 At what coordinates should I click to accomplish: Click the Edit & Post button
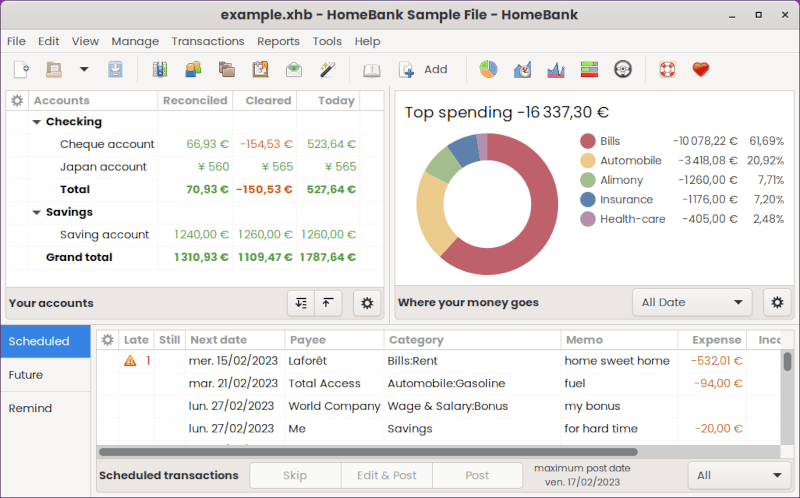[x=387, y=476]
